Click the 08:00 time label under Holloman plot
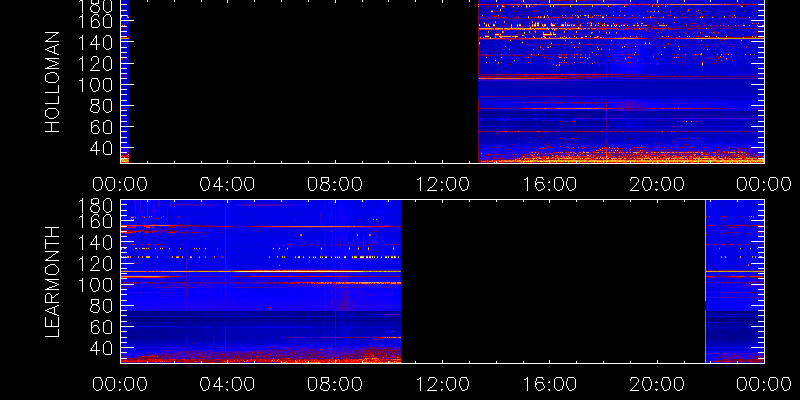This screenshot has width=800, height=400. pyautogui.click(x=335, y=184)
